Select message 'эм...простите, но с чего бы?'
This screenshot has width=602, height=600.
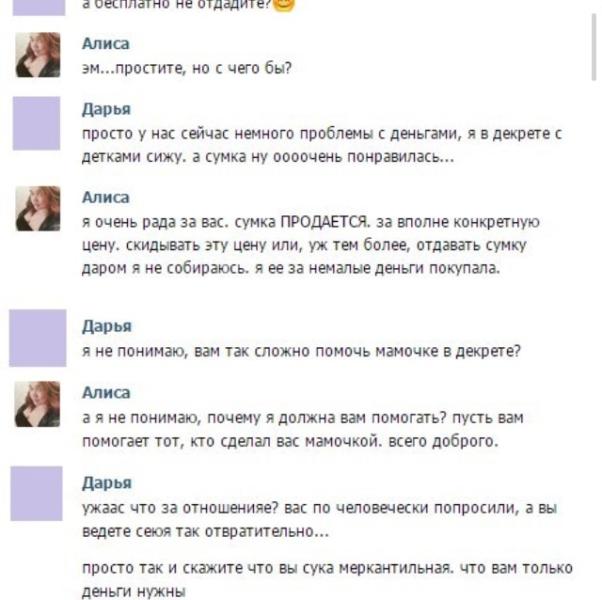point(187,68)
